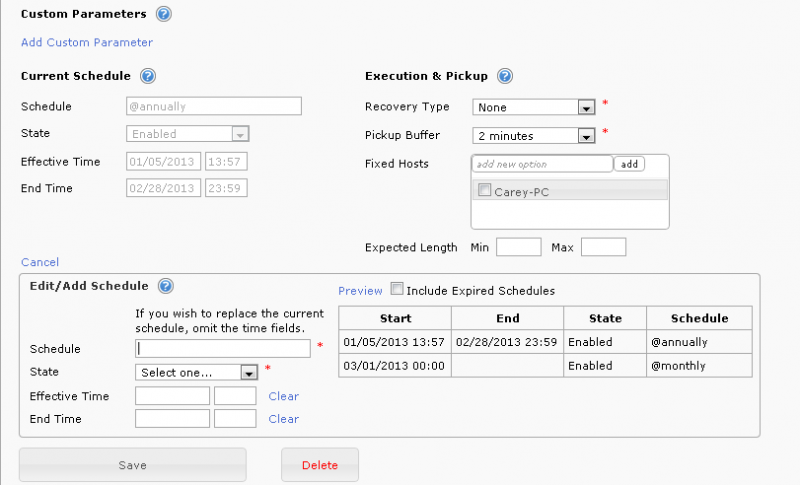This screenshot has width=800, height=485.
Task: Clear the Effective Time fields
Action: pyautogui.click(x=284, y=396)
